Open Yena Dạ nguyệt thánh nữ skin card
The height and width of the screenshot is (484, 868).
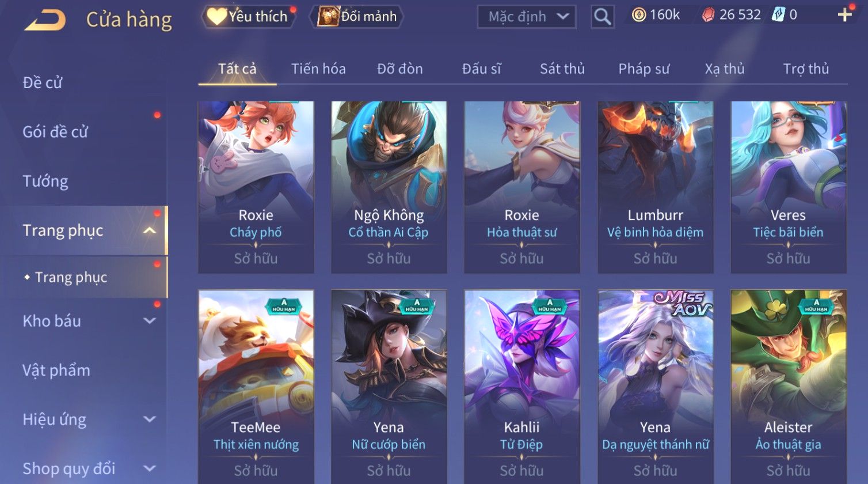click(656, 387)
